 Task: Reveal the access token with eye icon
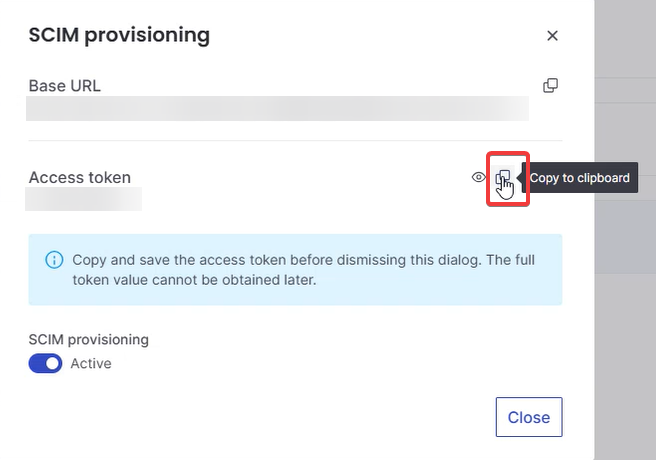[x=478, y=177]
